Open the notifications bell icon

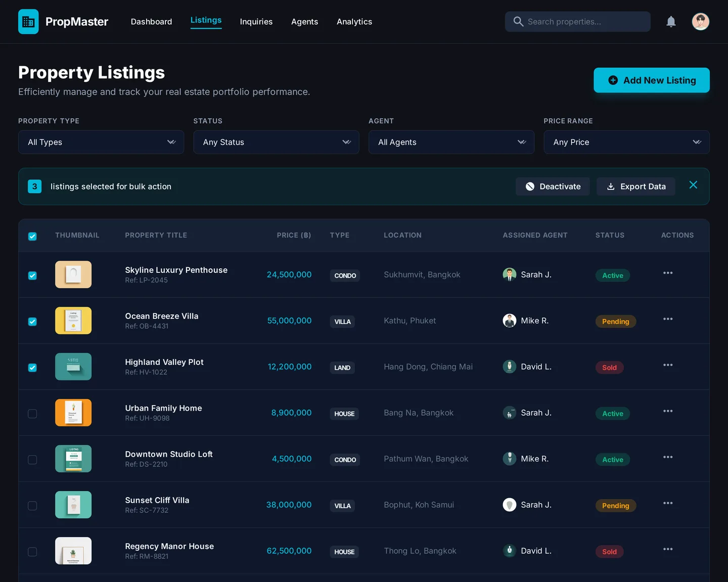[671, 21]
